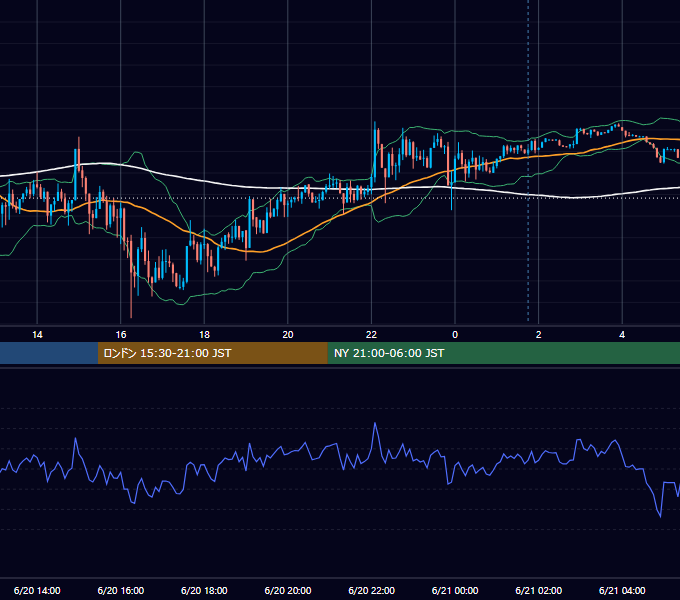
Task: Click the blue session bar before London
Action: click(49, 353)
